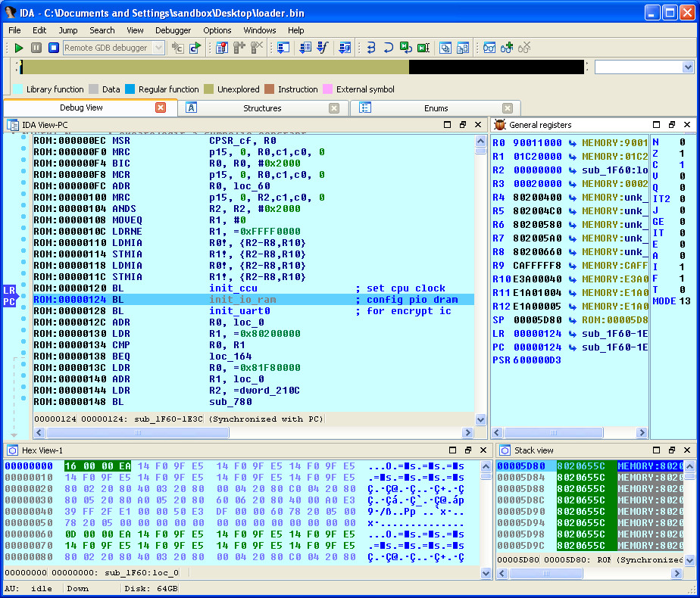Open the stack trace icon

305,48
